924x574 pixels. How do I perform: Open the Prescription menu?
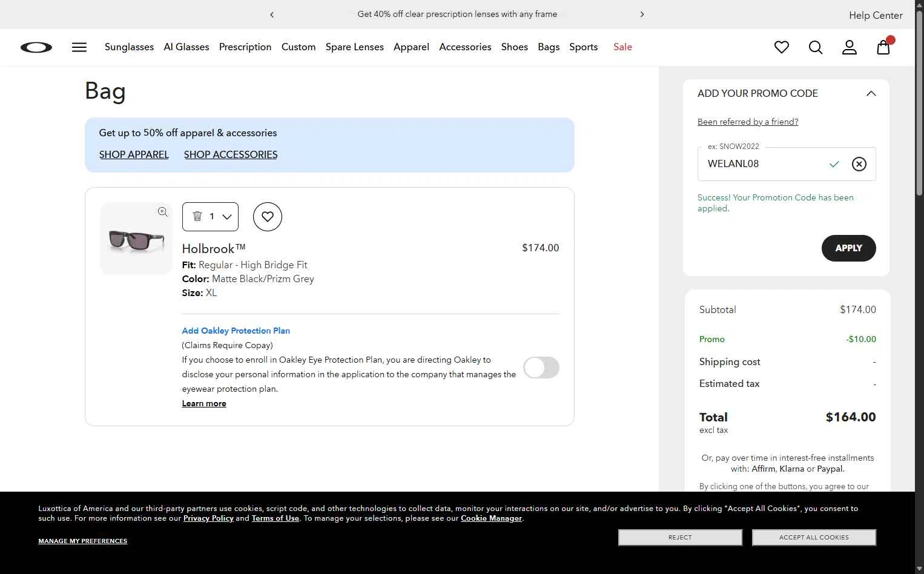coord(245,47)
